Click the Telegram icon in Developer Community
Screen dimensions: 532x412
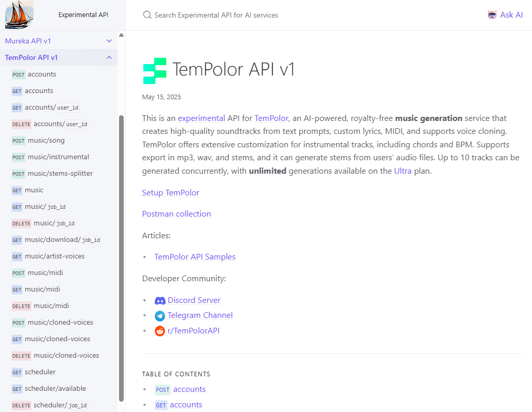(x=160, y=316)
